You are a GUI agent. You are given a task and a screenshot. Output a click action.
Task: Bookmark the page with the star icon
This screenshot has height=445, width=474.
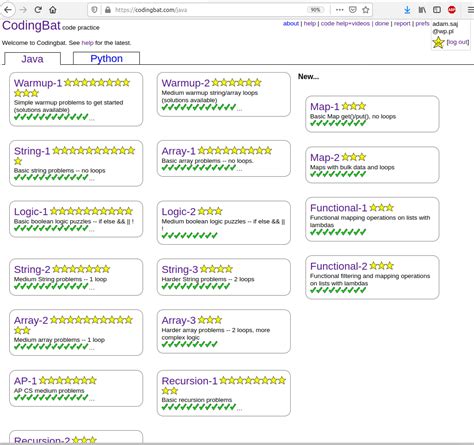[365, 10]
